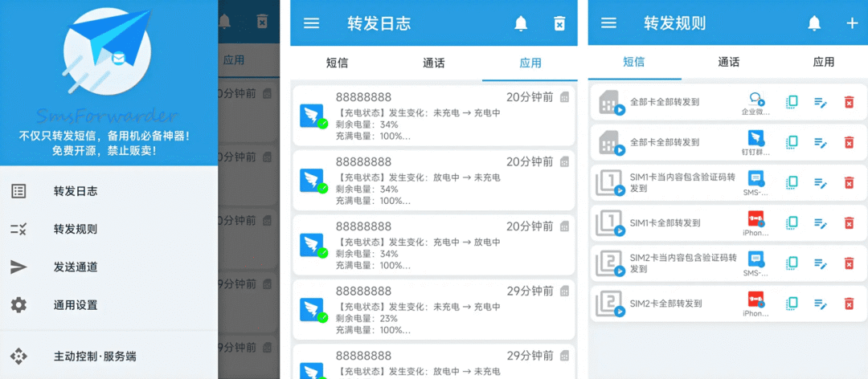Tap the 企业微 sender icon in first rule
Viewport: 868px width, 379px height.
[x=756, y=99]
